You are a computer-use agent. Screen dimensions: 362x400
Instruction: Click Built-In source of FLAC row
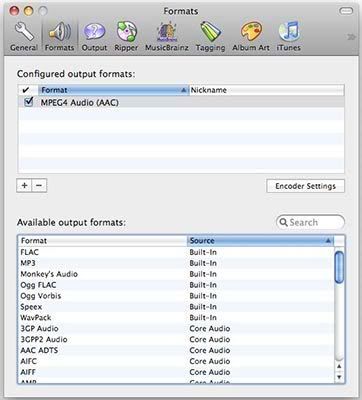pyautogui.click(x=203, y=252)
